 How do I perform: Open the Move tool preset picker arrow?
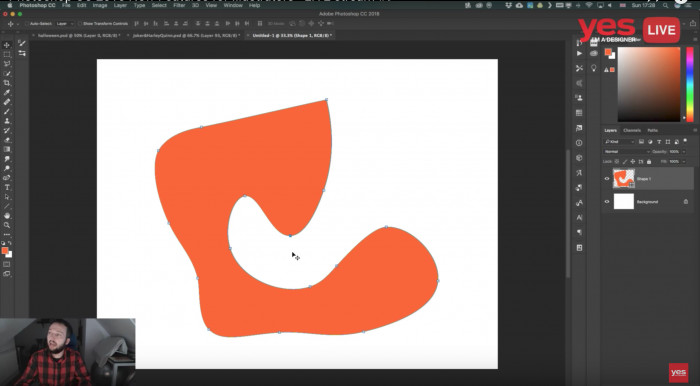[18, 24]
